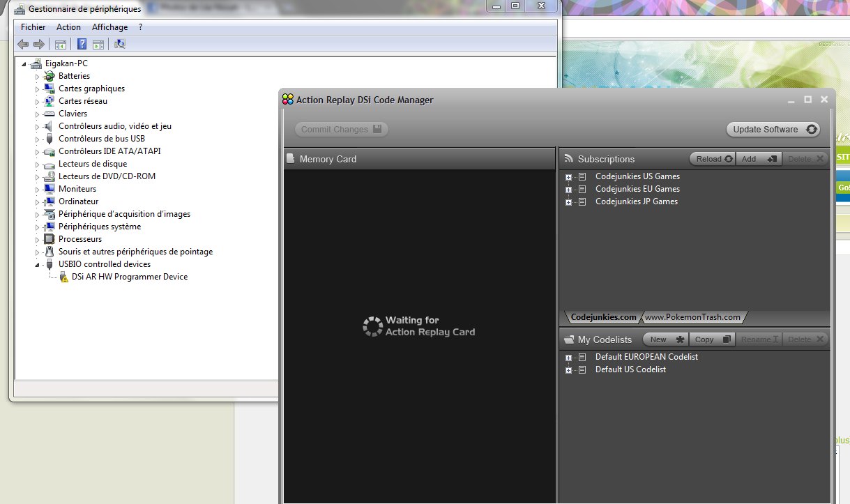Select the DSi AR HW Programmer Device label
The image size is (850, 504).
click(x=130, y=277)
